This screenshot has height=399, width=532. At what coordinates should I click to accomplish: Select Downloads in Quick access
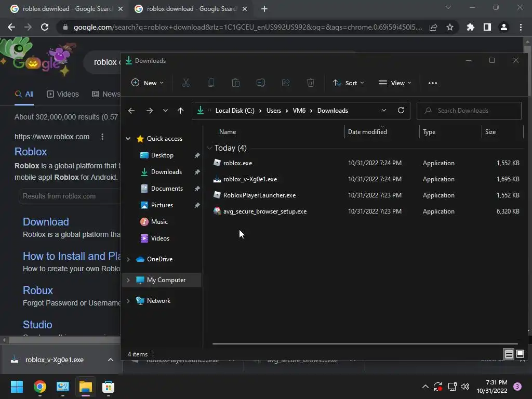(166, 172)
